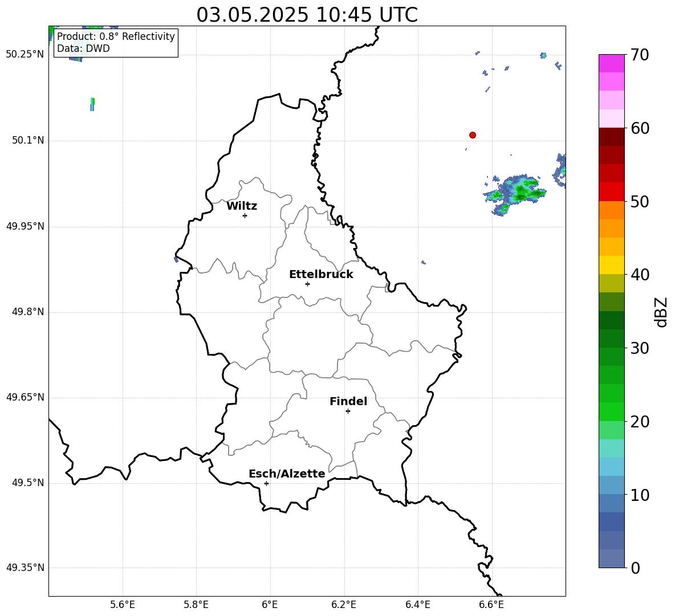Click the 49.5°N latitude label
This screenshot has width=675, height=616.
[28, 483]
